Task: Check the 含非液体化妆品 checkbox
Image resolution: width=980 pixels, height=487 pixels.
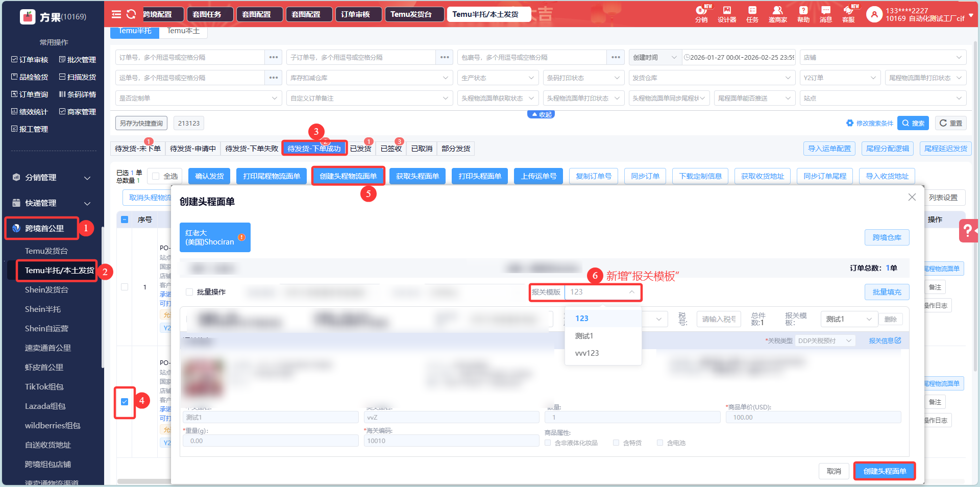Action: pos(548,443)
